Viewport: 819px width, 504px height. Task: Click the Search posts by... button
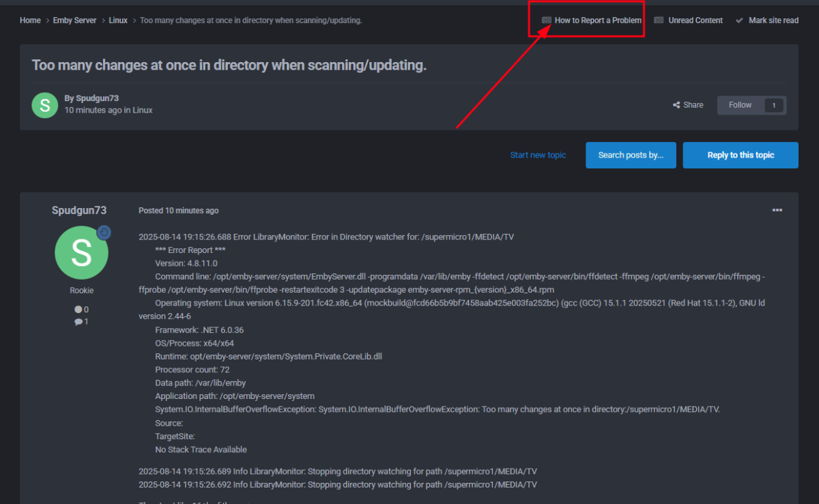coord(631,155)
